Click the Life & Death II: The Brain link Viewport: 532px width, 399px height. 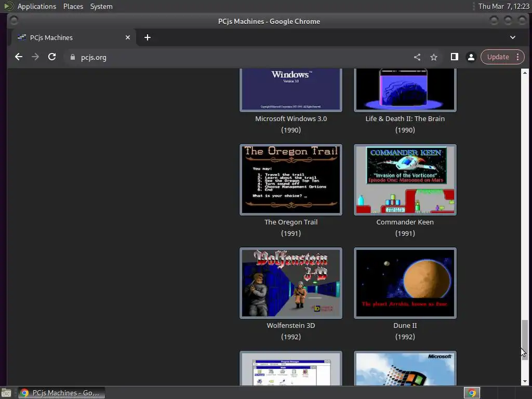405,118
